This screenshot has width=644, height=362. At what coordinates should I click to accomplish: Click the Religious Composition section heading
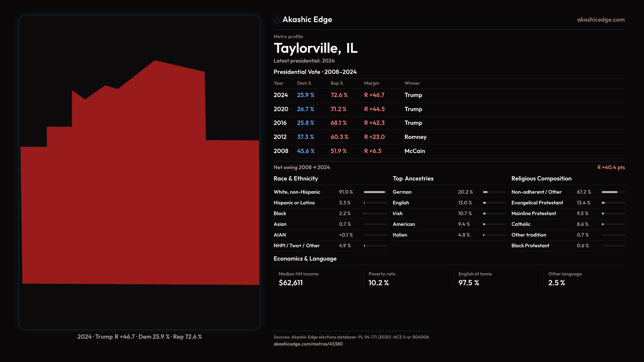(541, 179)
